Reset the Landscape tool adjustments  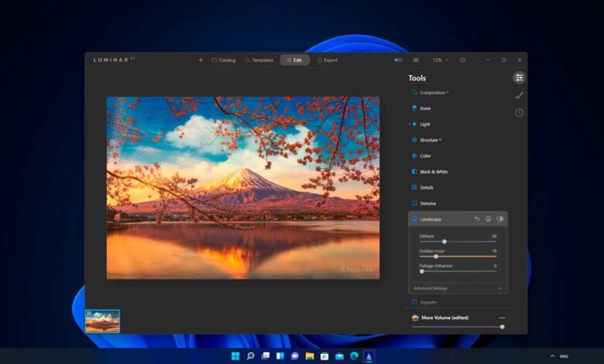pyautogui.click(x=478, y=219)
